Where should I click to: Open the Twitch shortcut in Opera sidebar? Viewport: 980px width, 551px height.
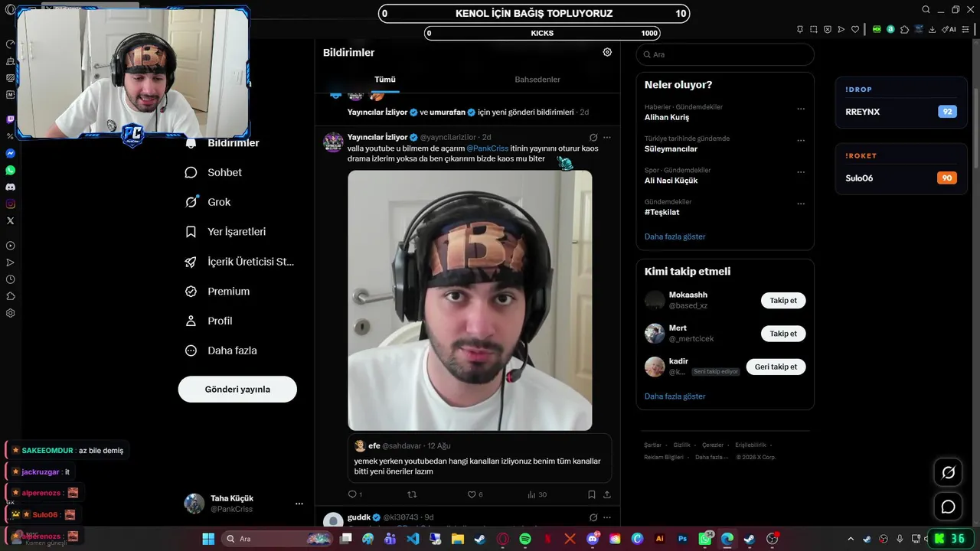coord(10,119)
